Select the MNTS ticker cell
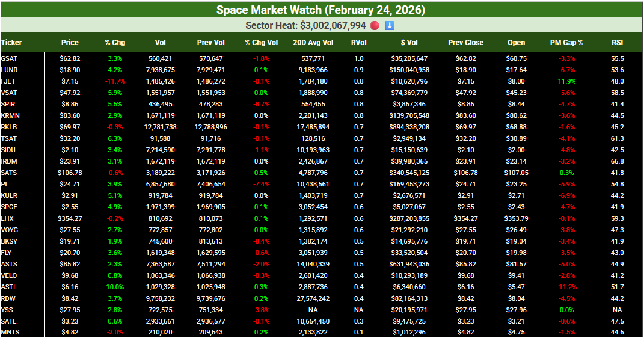The width and height of the screenshot is (644, 338). [x=10, y=332]
